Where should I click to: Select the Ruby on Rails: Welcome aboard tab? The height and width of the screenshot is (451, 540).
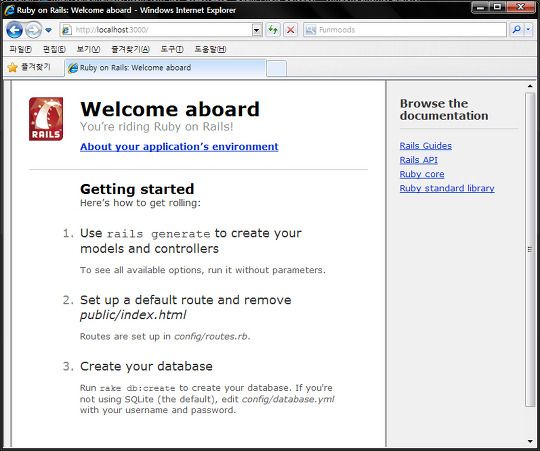(165, 68)
